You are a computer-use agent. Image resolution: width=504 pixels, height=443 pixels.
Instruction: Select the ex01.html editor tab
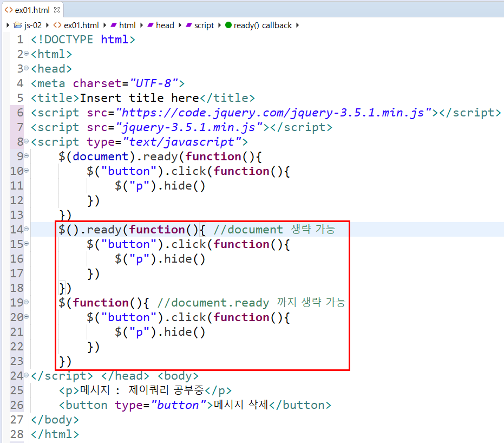coord(32,10)
